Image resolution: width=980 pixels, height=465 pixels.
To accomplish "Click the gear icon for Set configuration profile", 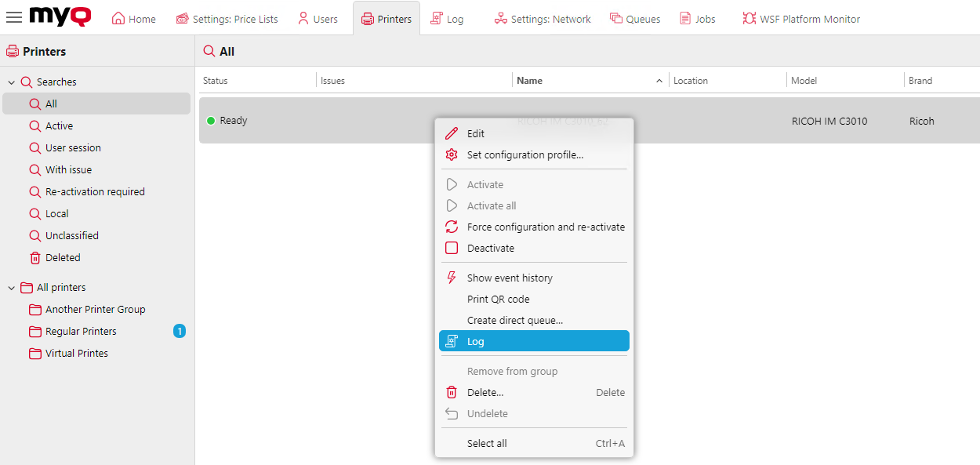I will [x=452, y=154].
